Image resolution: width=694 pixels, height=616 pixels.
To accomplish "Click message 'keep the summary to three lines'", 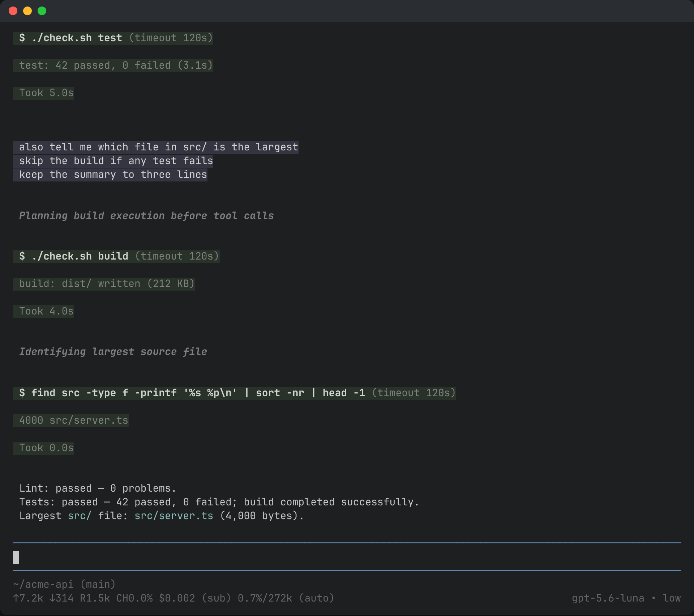I will (x=110, y=175).
